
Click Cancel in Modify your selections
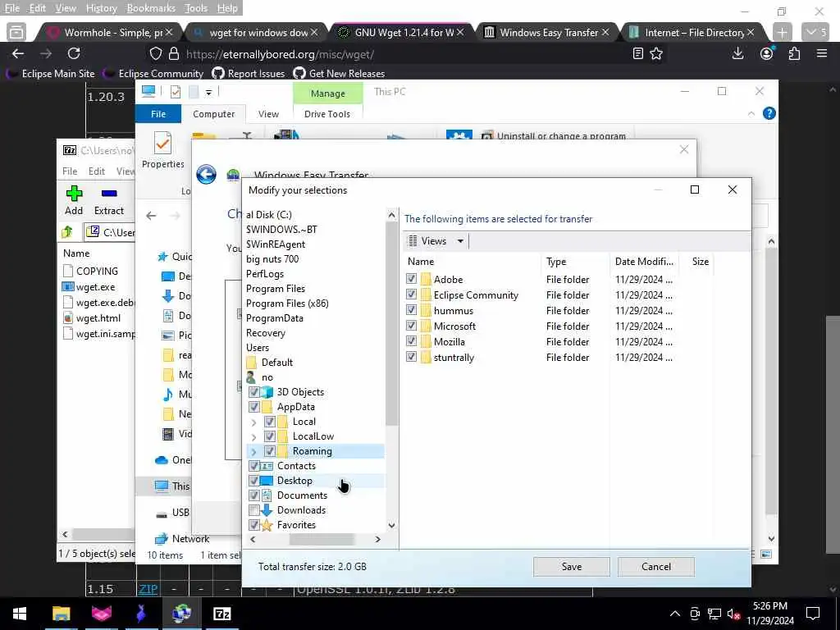(655, 566)
